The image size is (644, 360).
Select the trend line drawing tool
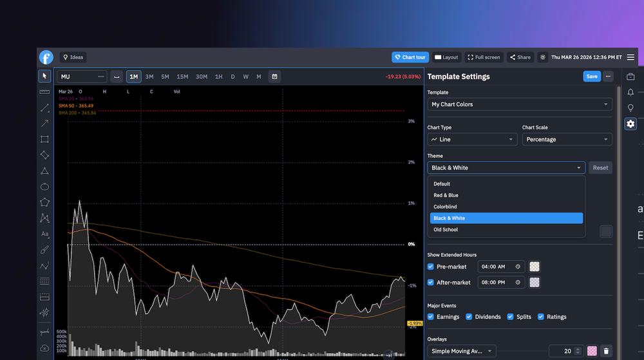tap(44, 108)
